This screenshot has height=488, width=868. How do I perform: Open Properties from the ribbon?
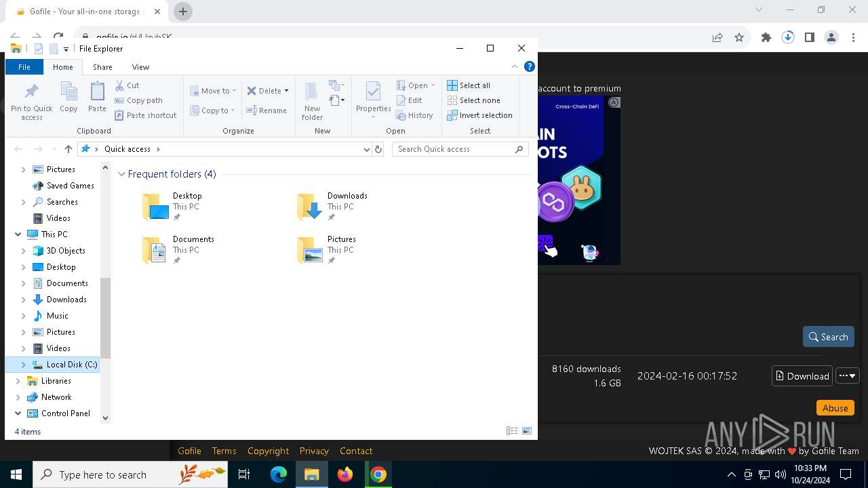pyautogui.click(x=373, y=100)
